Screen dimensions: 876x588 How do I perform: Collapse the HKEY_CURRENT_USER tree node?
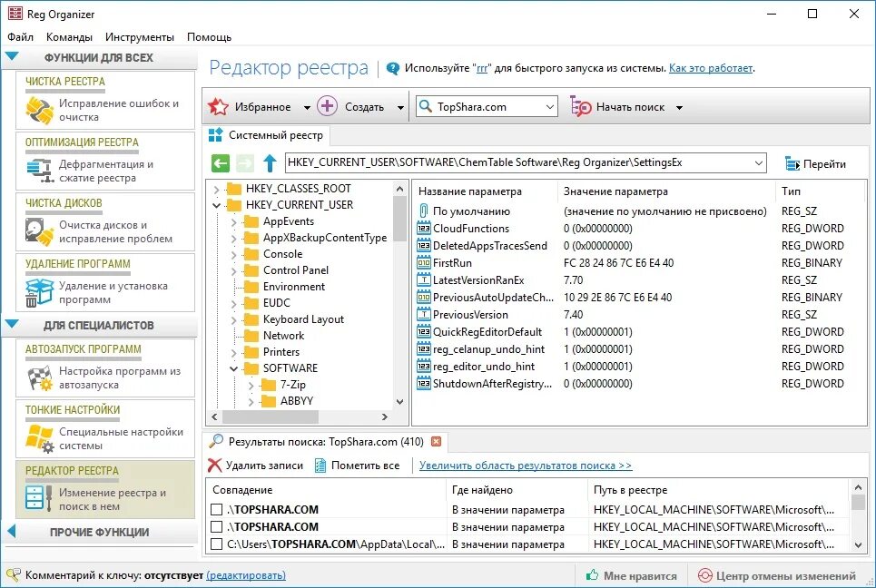(216, 205)
